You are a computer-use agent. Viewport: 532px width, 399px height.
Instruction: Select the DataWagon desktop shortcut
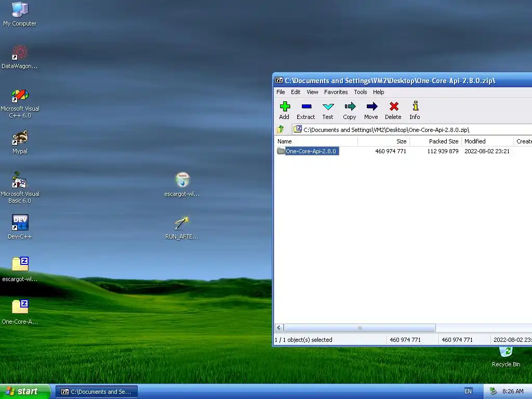[20, 57]
